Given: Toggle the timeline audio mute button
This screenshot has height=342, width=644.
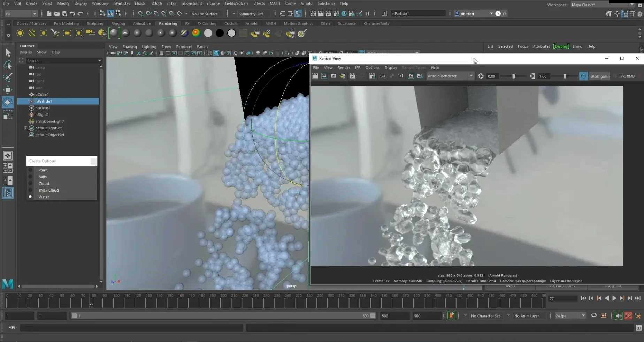Looking at the screenshot, I should 618,316.
